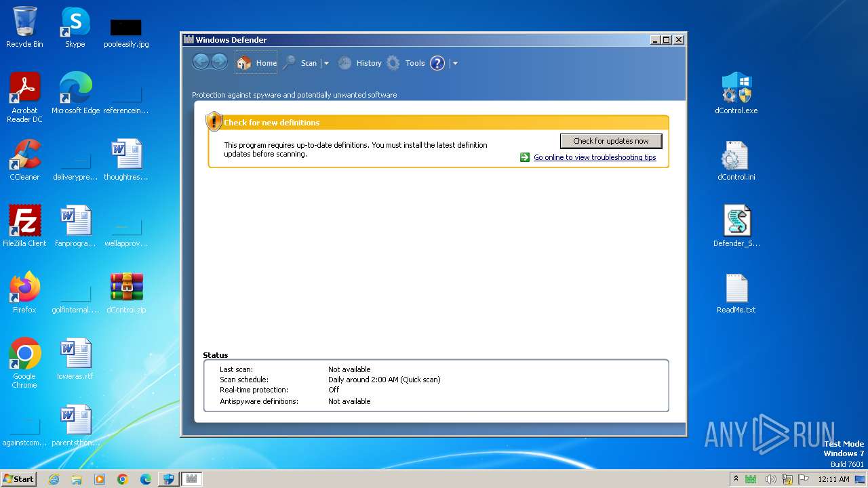
Task: Select loweras.rtf document on desktop
Action: 75,359
